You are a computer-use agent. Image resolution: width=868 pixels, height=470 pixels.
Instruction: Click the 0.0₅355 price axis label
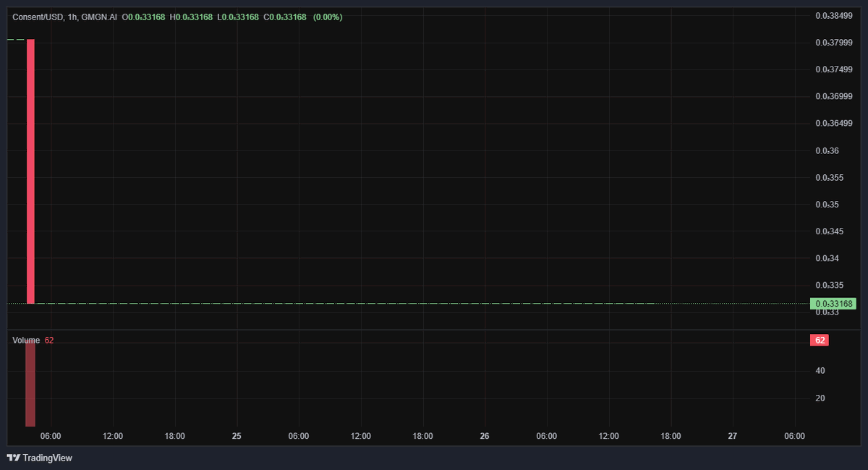pos(829,177)
